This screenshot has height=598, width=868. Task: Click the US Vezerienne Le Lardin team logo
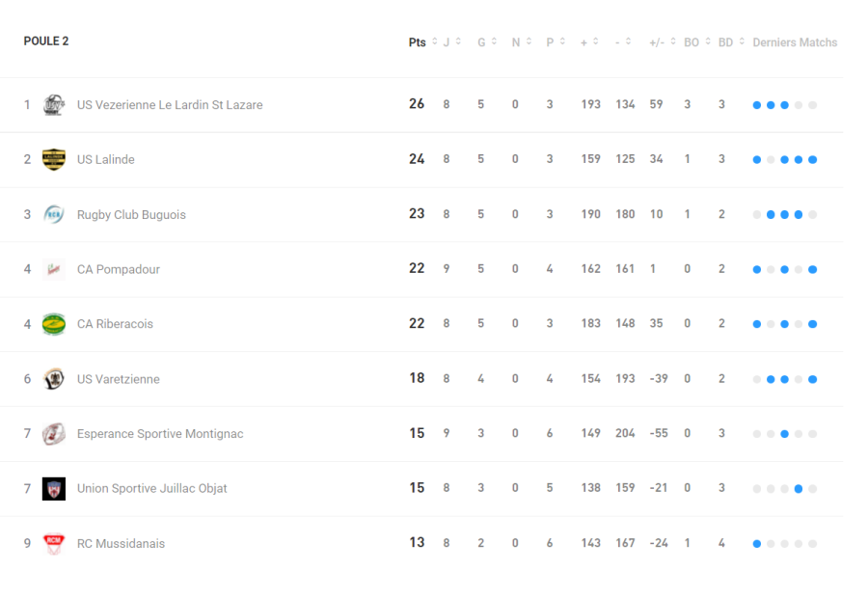54,104
